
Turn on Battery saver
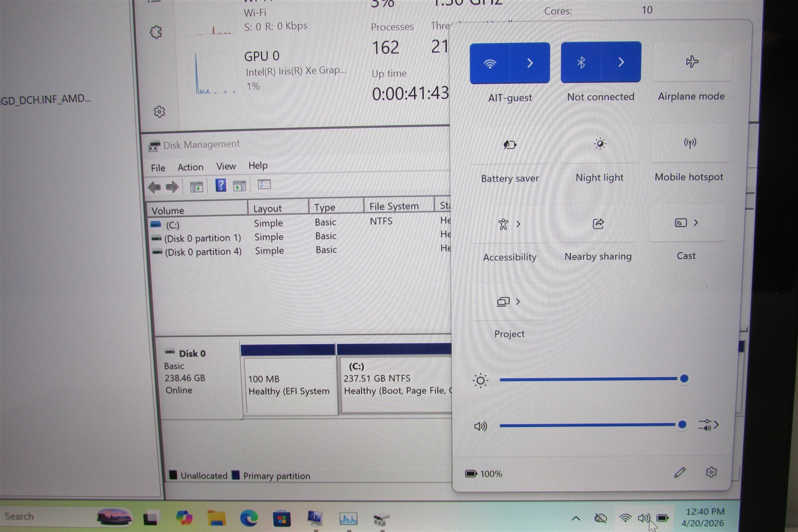tap(510, 145)
